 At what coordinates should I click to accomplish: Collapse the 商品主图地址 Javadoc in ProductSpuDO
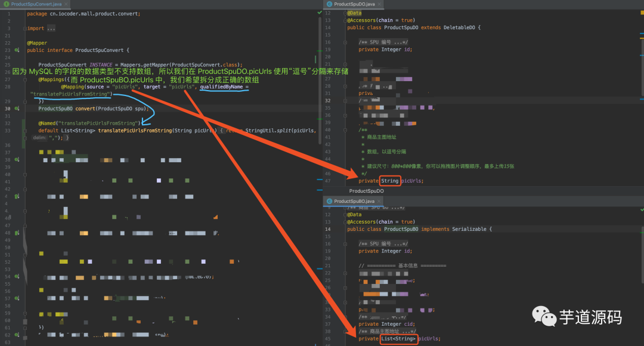click(345, 130)
